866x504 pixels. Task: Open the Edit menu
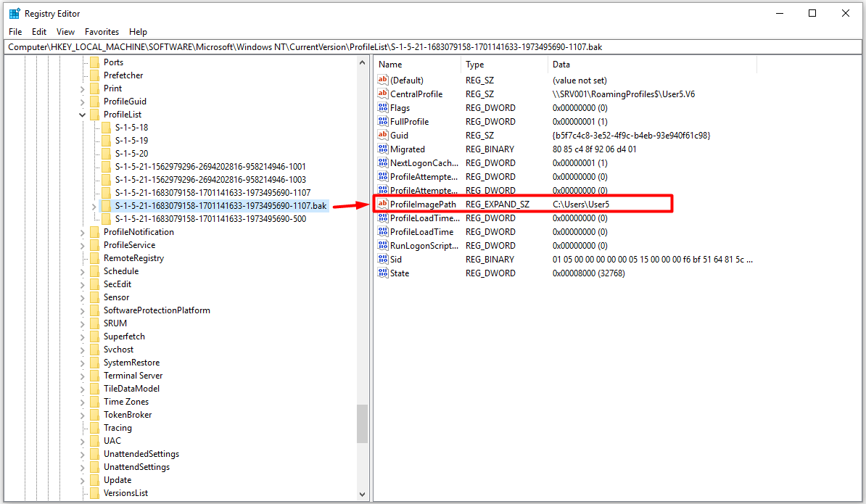coord(39,31)
